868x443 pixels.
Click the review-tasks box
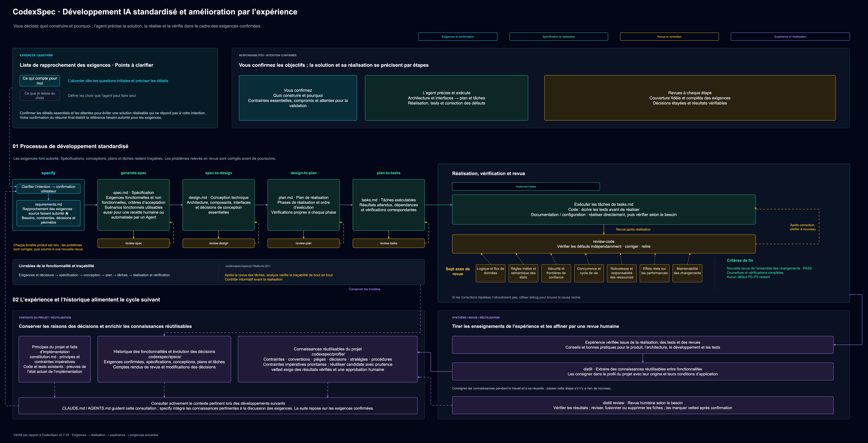(x=389, y=243)
